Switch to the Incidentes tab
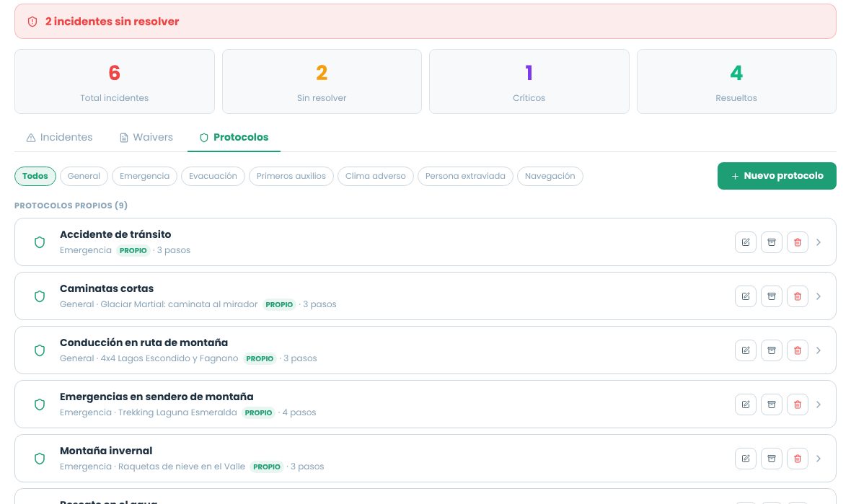The image size is (851, 504). click(59, 137)
